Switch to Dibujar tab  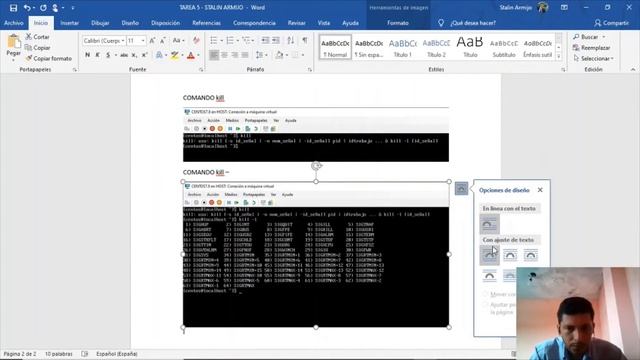tap(100, 23)
